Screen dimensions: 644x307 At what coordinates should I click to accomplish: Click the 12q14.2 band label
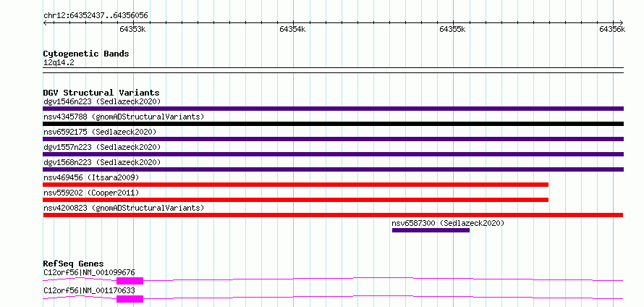[x=59, y=63]
